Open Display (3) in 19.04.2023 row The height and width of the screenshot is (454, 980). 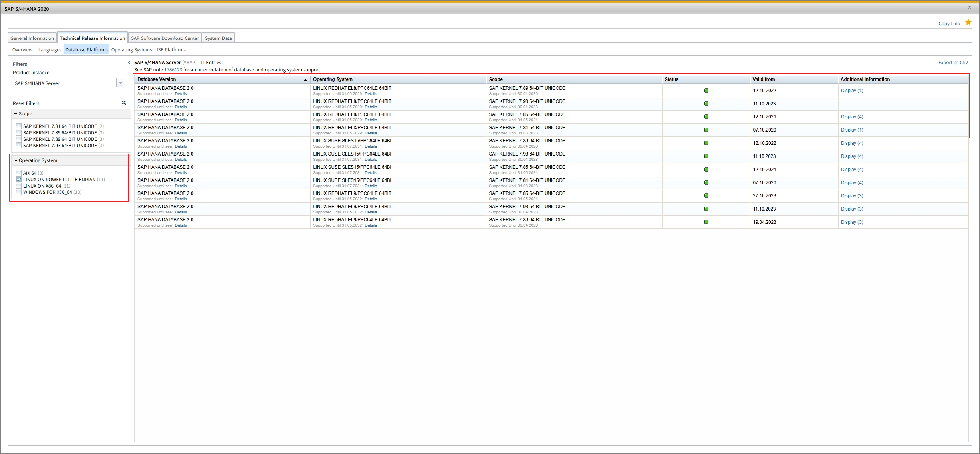coord(852,222)
